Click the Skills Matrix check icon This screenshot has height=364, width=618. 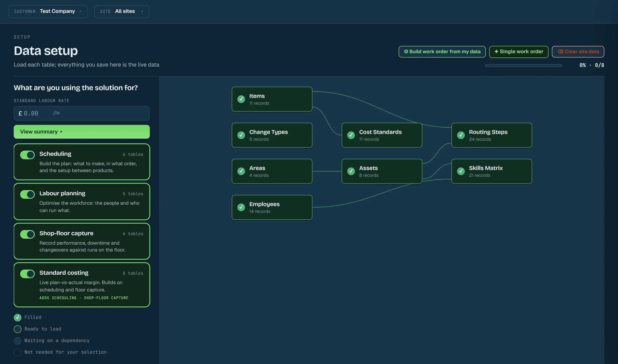461,171
